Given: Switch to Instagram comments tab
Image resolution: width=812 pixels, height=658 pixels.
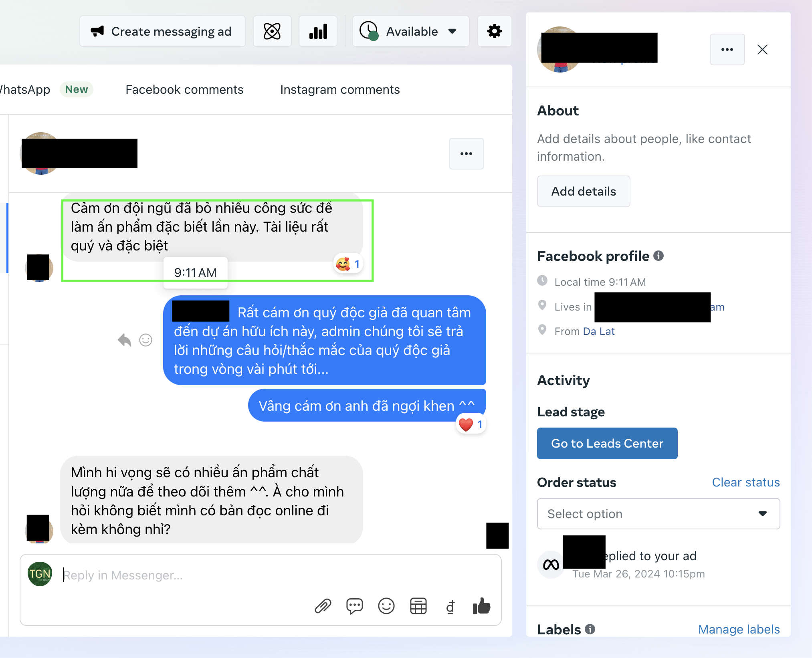Looking at the screenshot, I should (340, 89).
